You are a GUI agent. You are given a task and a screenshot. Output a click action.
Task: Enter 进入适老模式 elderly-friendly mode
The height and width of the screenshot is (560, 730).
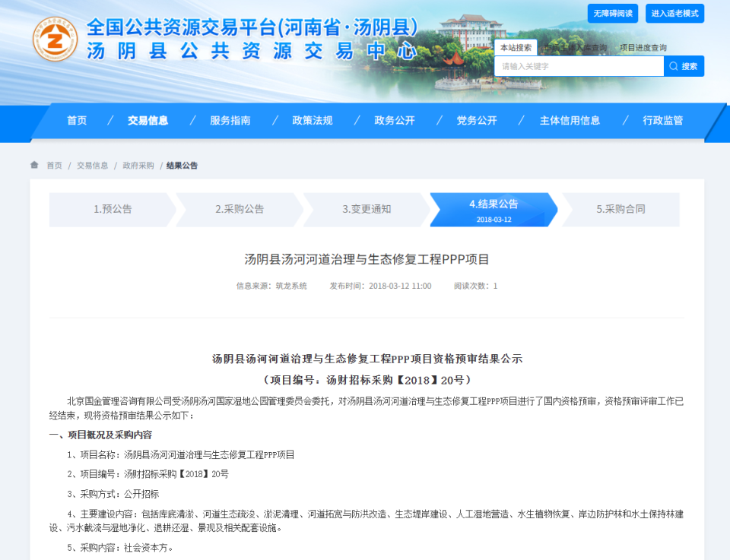click(x=674, y=12)
